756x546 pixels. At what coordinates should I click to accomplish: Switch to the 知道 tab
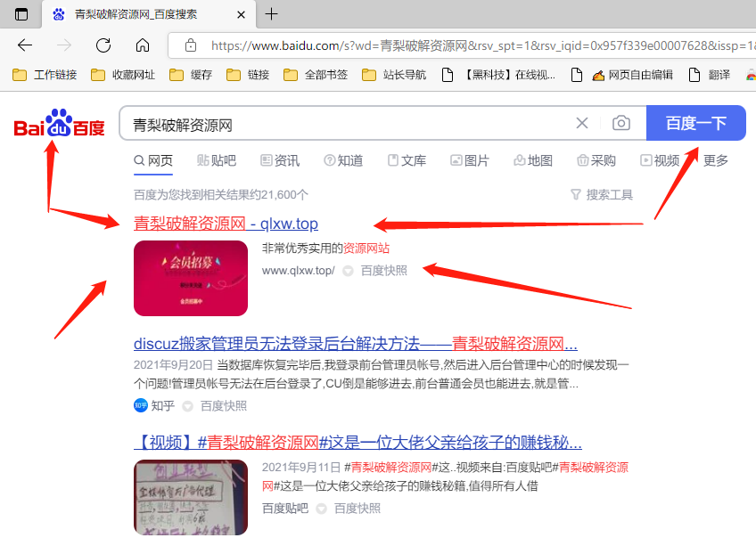[343, 160]
